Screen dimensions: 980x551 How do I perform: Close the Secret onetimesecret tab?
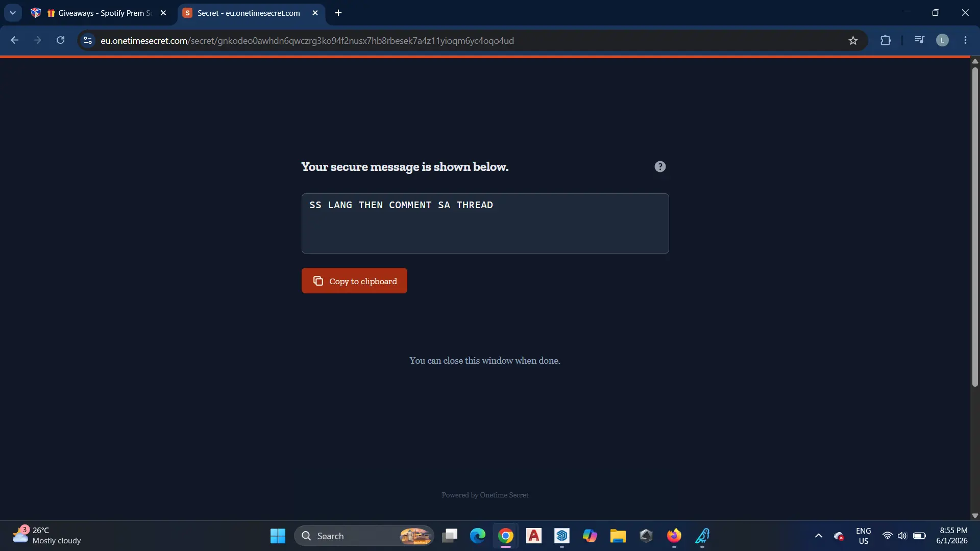tap(315, 13)
